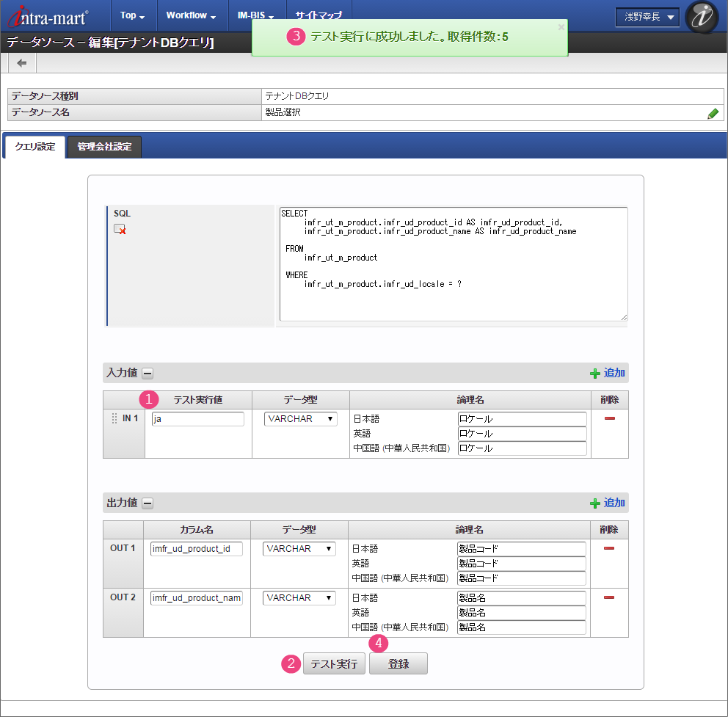Click OUT 2 Japanese 製品名 field
This screenshot has height=717, width=728.
521,598
